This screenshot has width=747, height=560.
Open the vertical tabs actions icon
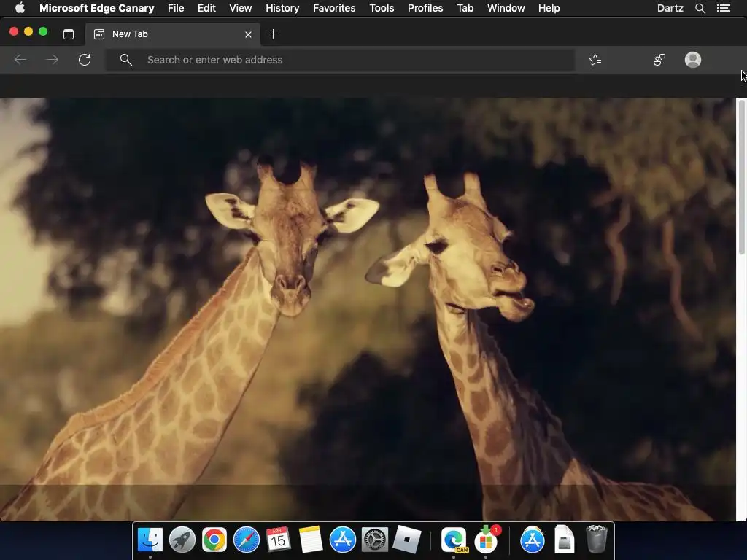tap(69, 34)
